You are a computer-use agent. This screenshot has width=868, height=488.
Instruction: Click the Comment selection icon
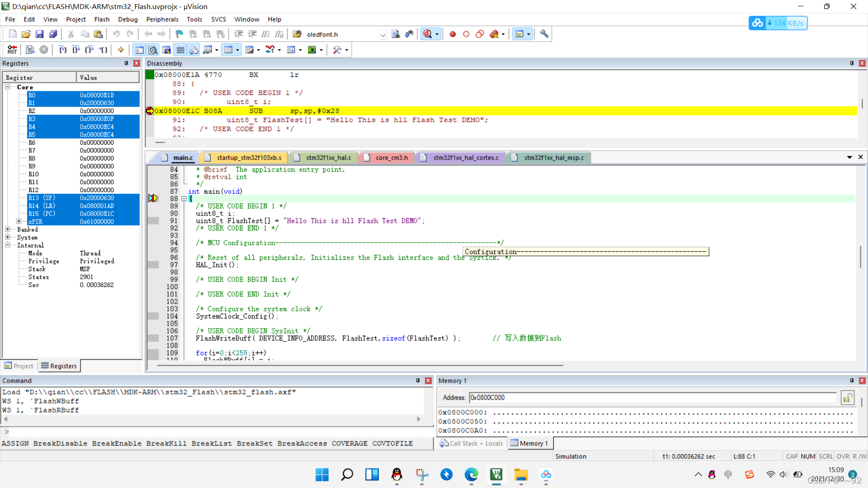(266, 34)
